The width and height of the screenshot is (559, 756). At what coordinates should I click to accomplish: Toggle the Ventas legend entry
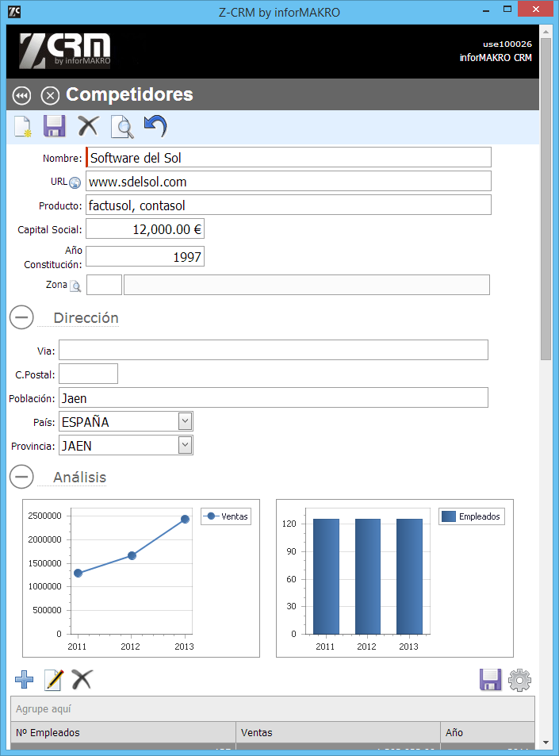(226, 516)
